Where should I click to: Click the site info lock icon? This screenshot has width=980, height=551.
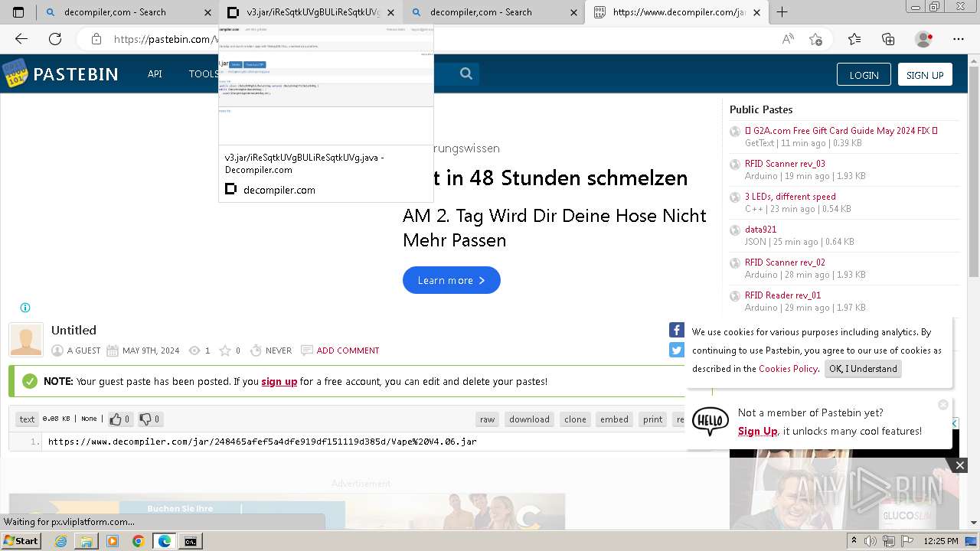tap(96, 39)
